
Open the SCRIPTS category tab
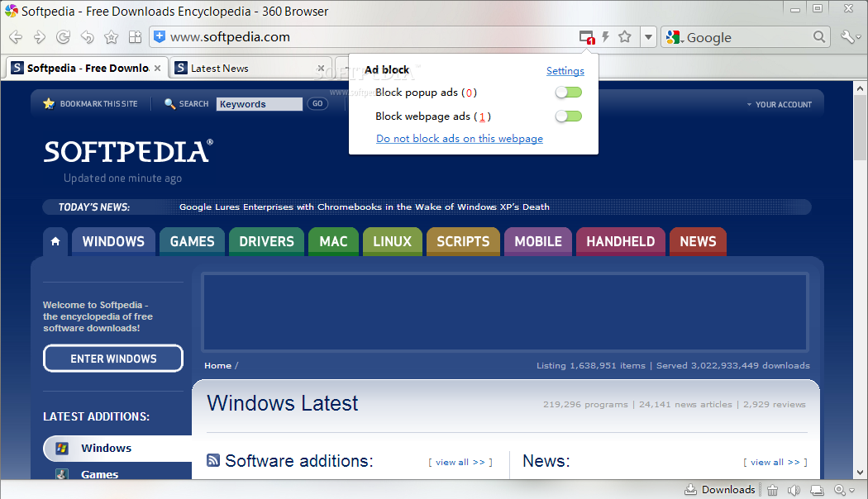click(463, 241)
